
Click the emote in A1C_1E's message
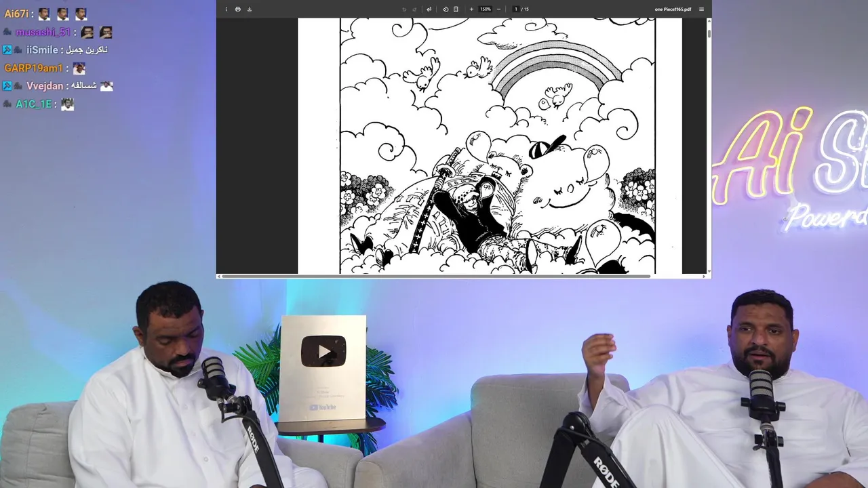point(67,104)
